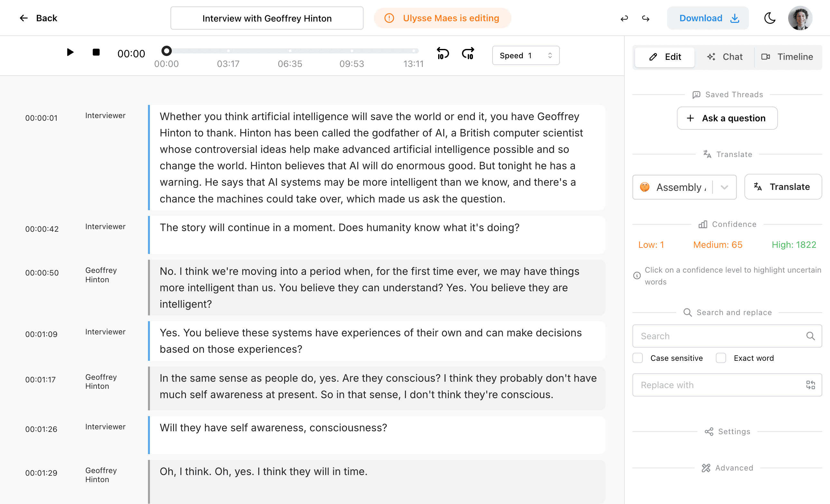Click Ask a question

pyautogui.click(x=727, y=118)
